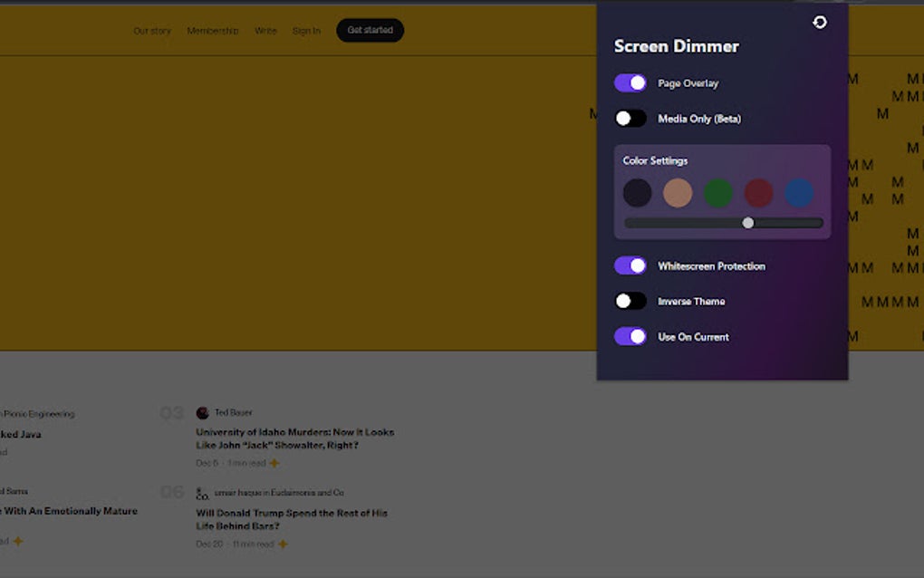Enable the Inverse Theme toggle

coord(630,301)
